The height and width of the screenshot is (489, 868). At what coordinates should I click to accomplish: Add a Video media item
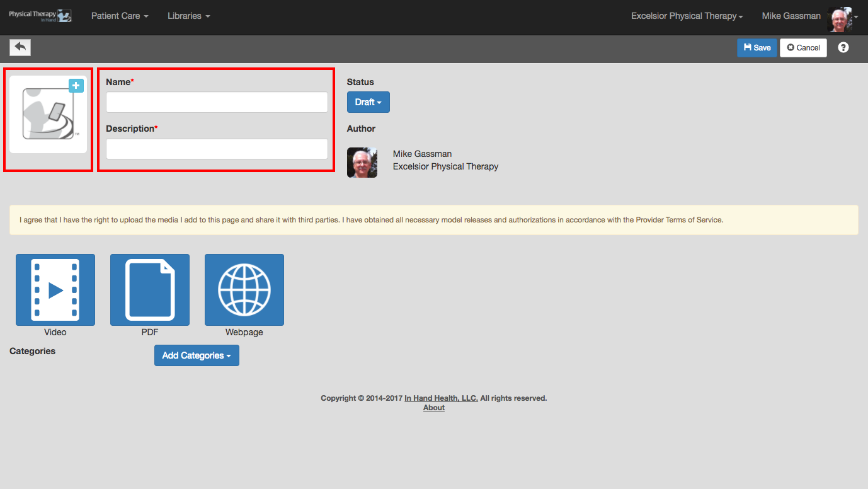pyautogui.click(x=55, y=290)
